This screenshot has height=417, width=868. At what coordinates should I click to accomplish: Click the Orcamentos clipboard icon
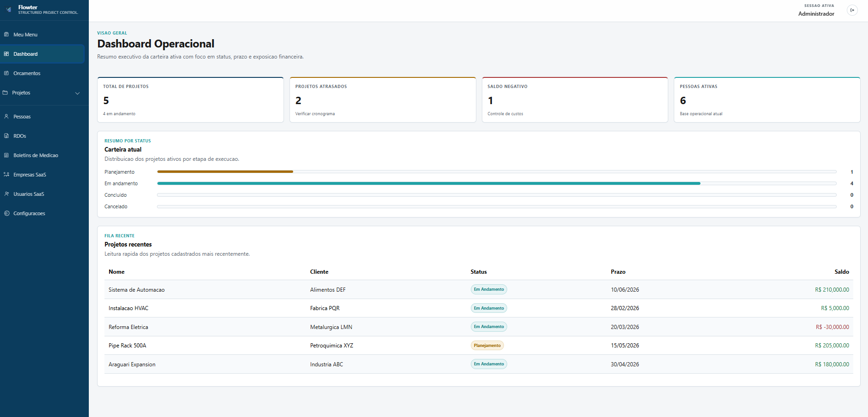point(6,73)
